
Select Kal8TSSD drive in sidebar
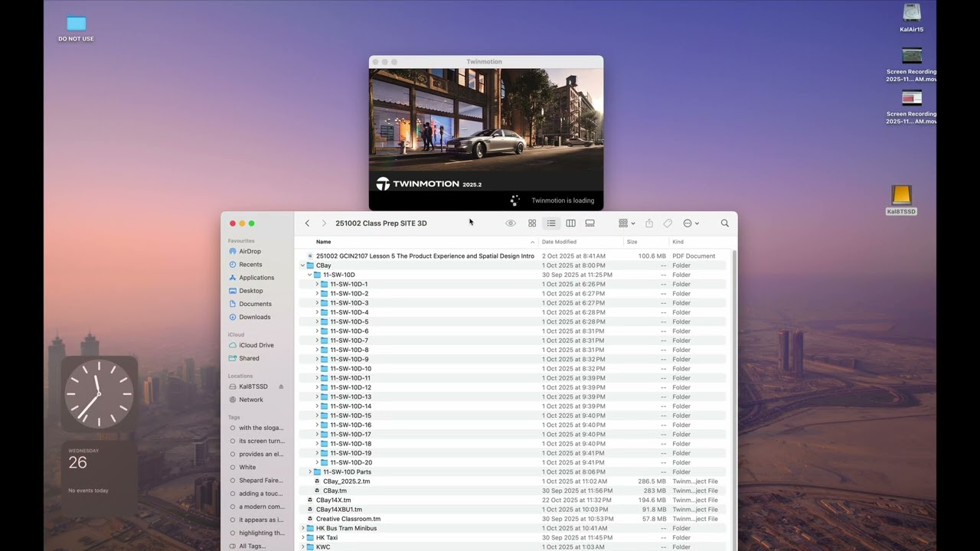(253, 386)
